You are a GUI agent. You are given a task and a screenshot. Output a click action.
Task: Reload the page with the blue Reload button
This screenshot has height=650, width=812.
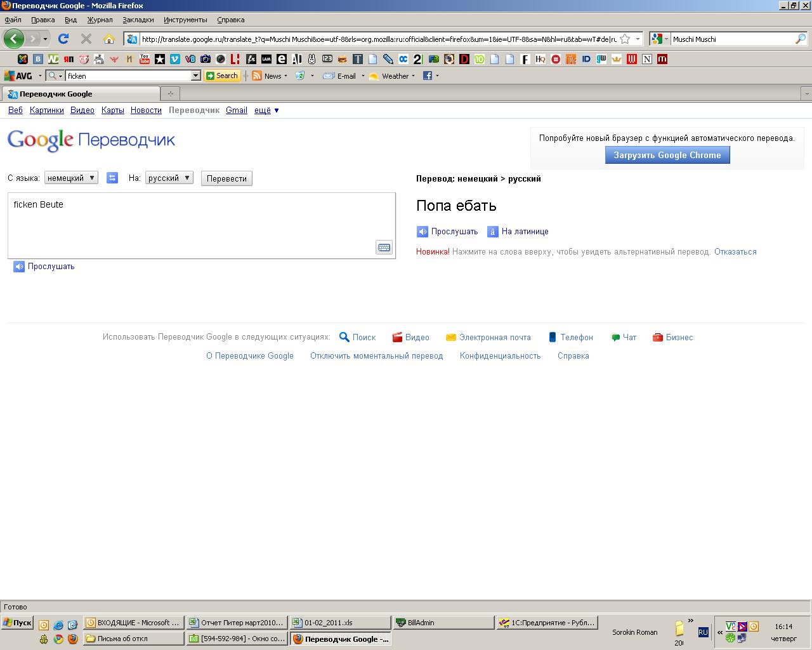point(63,39)
